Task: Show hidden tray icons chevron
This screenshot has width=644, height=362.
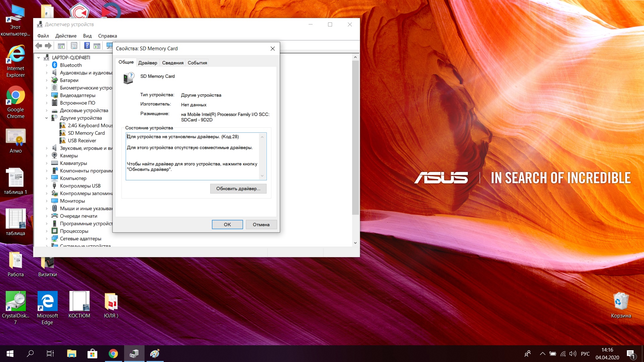Action: coord(542,354)
